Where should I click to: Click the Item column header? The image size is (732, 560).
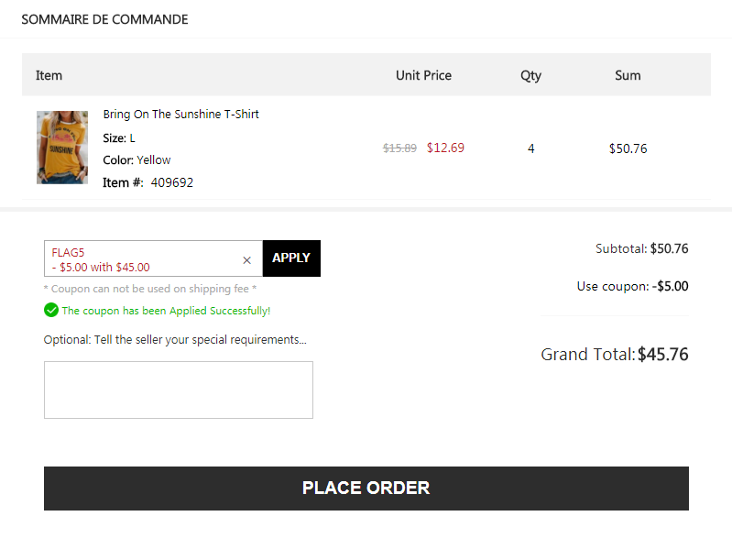pyautogui.click(x=49, y=76)
